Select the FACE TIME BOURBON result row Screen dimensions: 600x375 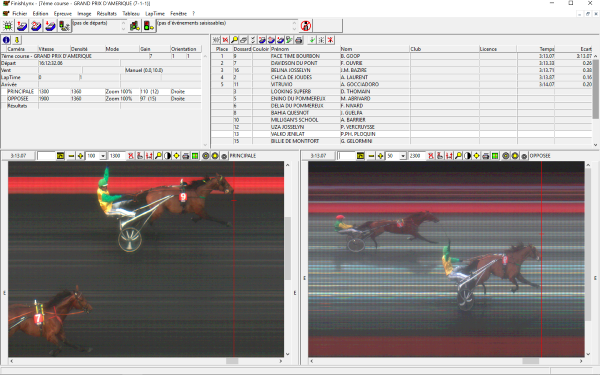(402, 56)
